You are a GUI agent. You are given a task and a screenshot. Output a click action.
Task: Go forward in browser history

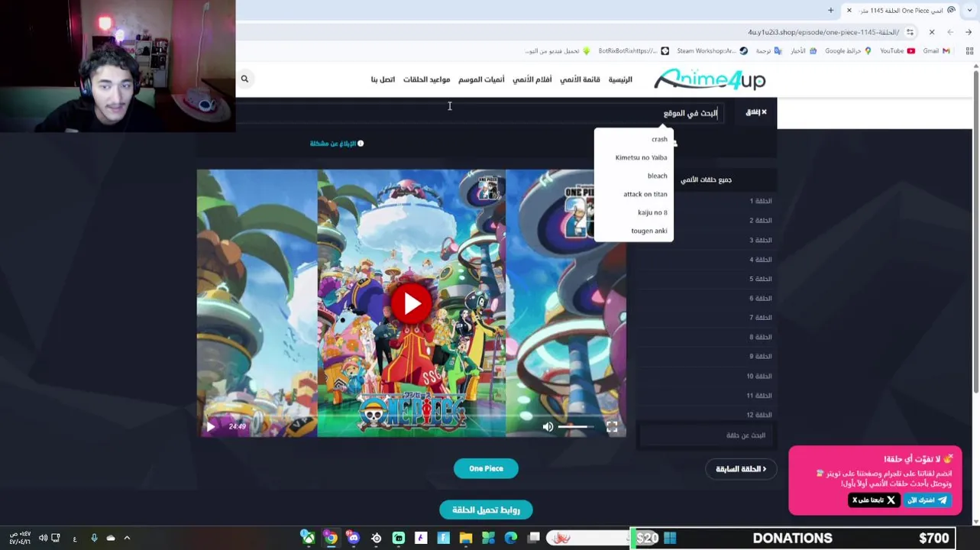(x=950, y=32)
